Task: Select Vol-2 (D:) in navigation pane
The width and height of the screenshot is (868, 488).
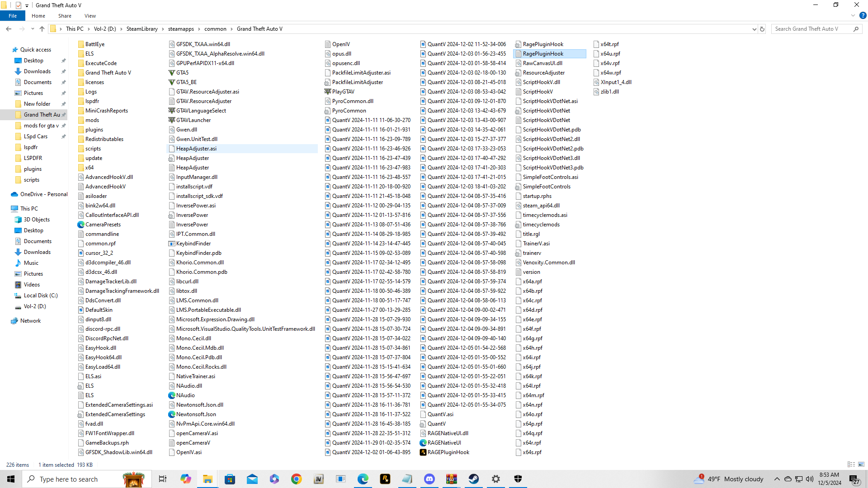Action: [x=35, y=306]
